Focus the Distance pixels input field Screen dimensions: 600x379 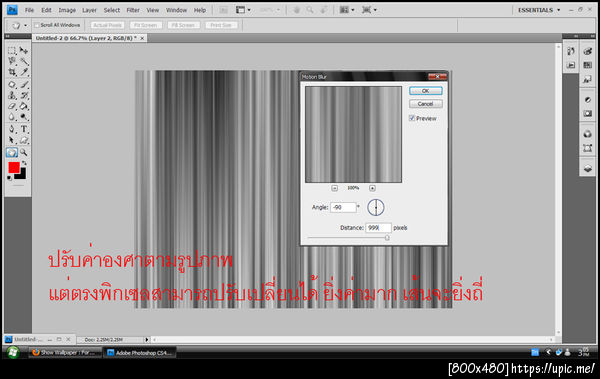point(378,228)
